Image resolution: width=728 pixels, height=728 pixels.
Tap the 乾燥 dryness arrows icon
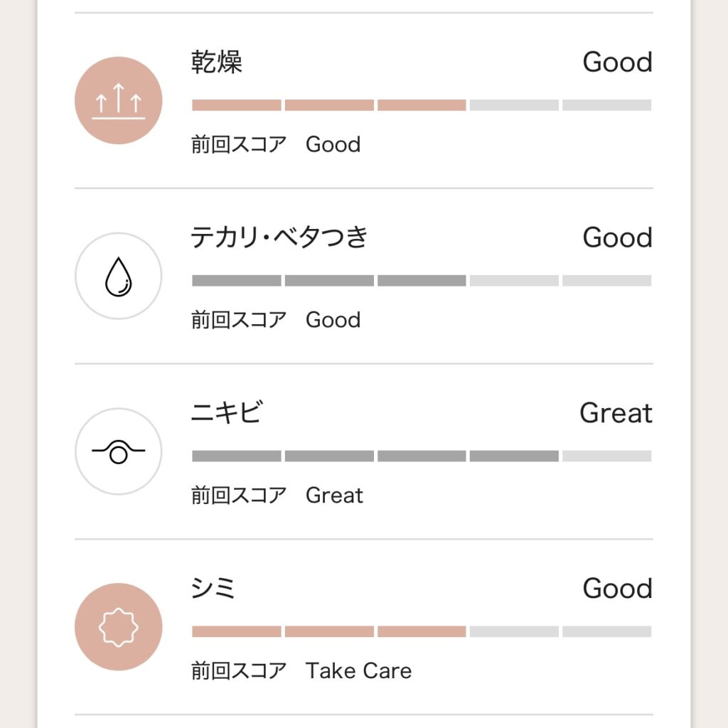point(118,100)
